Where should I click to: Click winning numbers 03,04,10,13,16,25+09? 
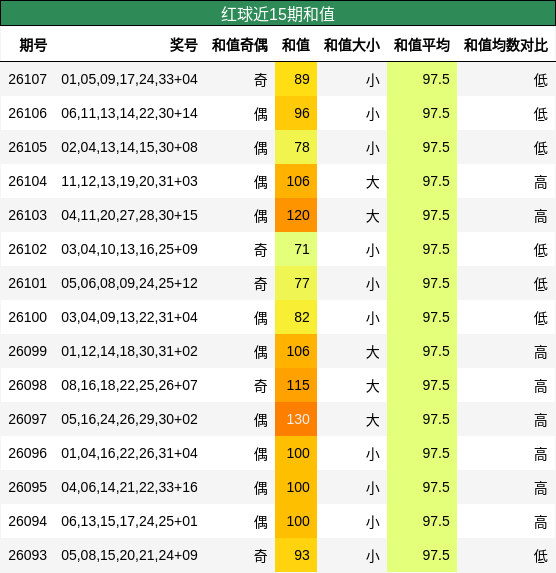[129, 249]
